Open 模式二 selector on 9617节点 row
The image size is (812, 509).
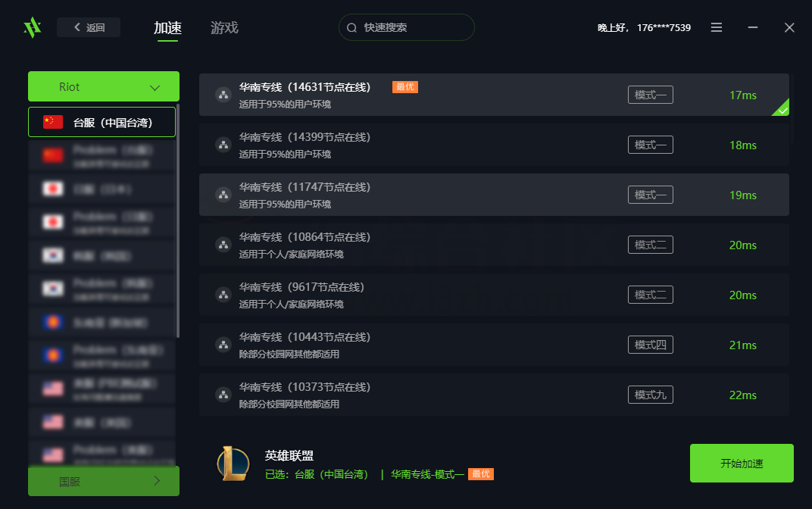click(x=651, y=295)
